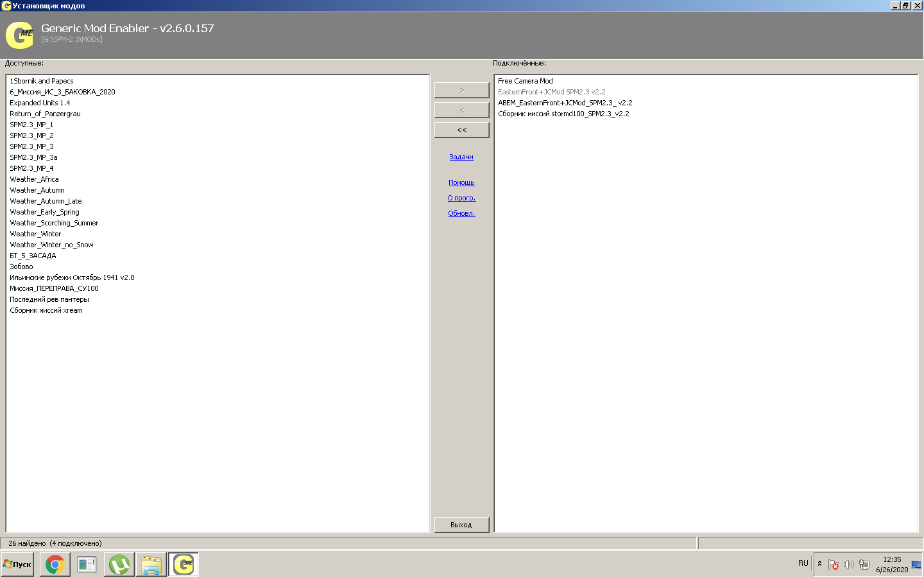Screen dimensions: 924x578
Task: Open the О прогр. link
Action: [461, 198]
